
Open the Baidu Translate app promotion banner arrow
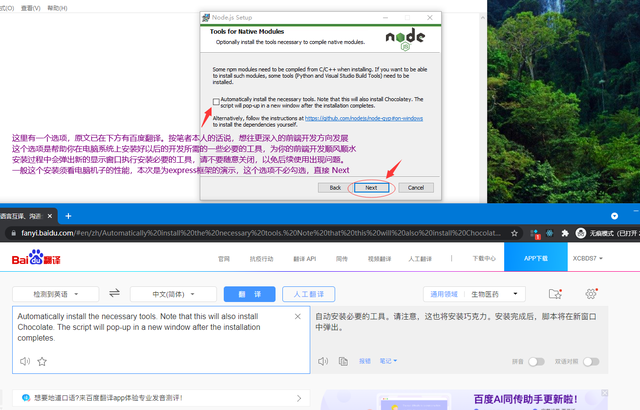pyautogui.click(x=299, y=398)
